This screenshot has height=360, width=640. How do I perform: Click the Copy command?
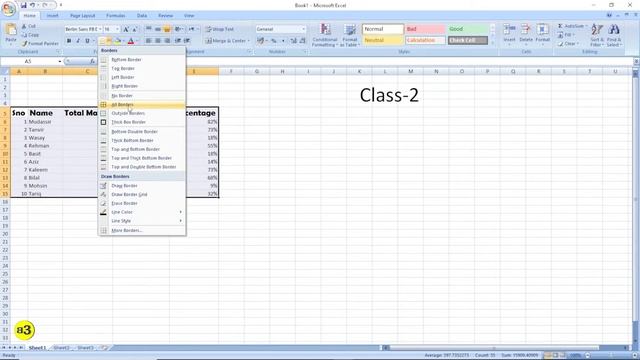click(x=31, y=35)
